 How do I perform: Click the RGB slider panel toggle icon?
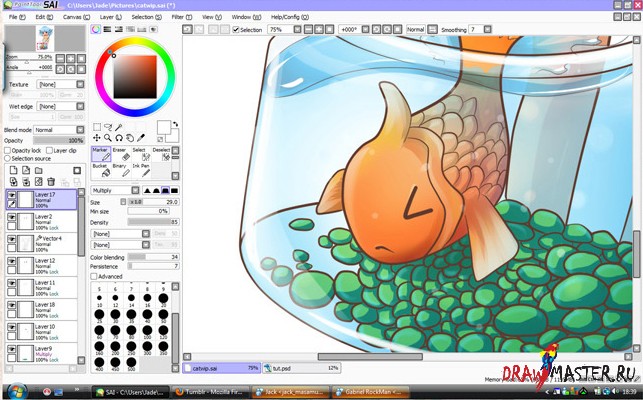point(107,29)
